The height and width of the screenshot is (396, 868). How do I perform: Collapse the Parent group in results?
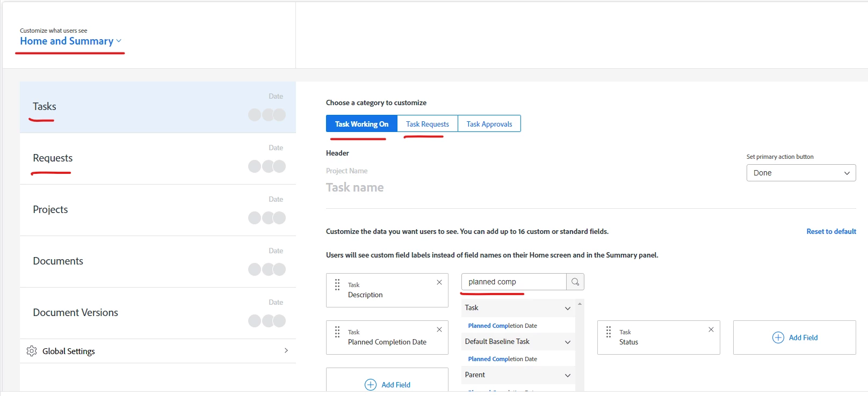click(568, 375)
